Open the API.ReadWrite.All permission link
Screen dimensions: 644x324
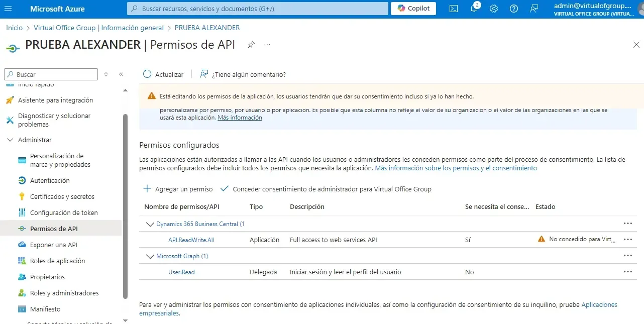click(x=191, y=240)
